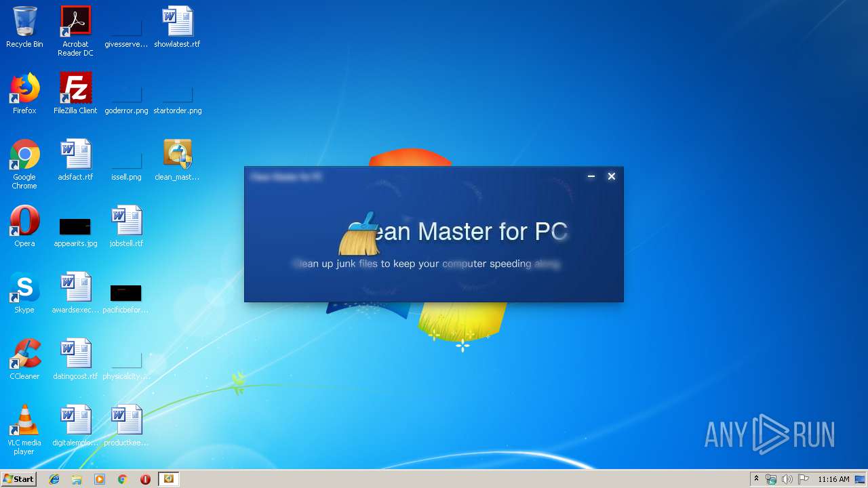Open FileZilla Client shortcut
The image size is (868, 488).
75,94
